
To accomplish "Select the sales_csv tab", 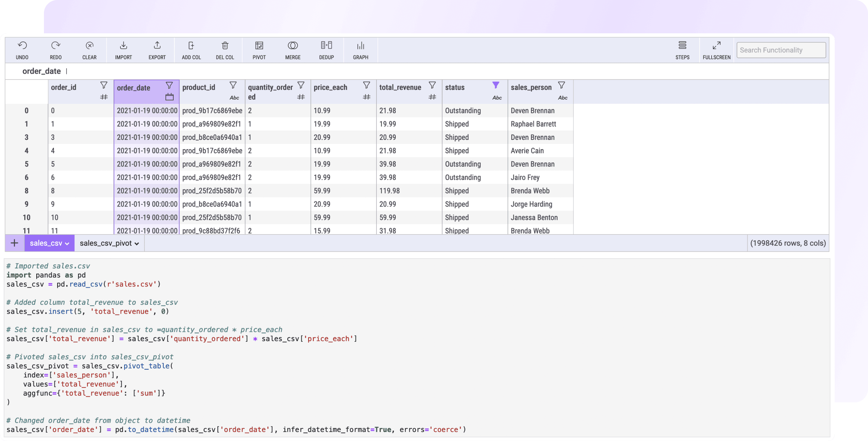I will (46, 243).
